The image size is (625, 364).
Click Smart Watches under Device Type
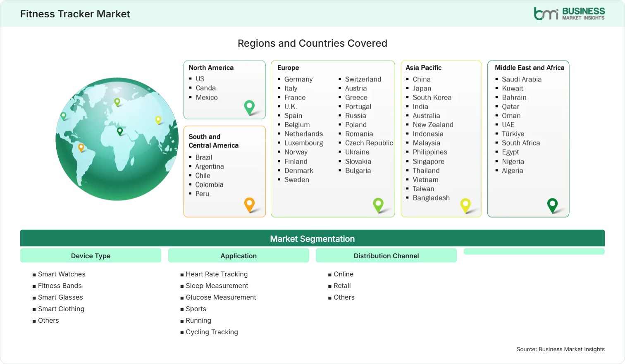[62, 274]
